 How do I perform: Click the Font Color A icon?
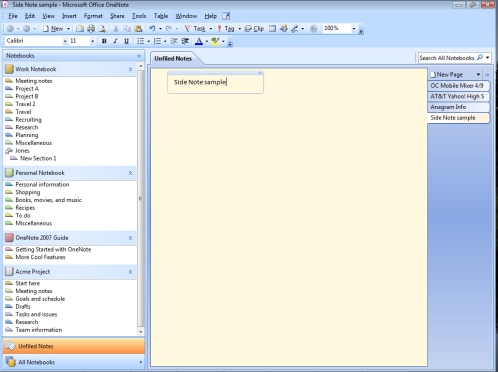point(199,41)
